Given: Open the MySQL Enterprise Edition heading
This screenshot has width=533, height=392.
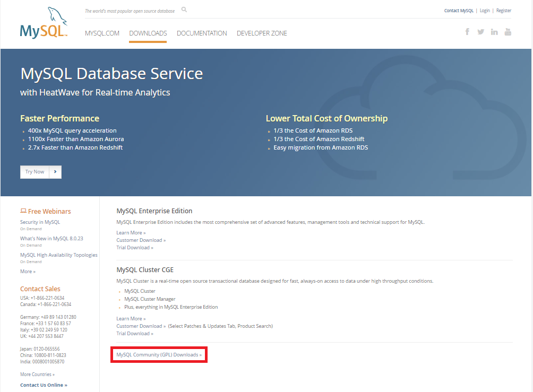Looking at the screenshot, I should coord(154,211).
